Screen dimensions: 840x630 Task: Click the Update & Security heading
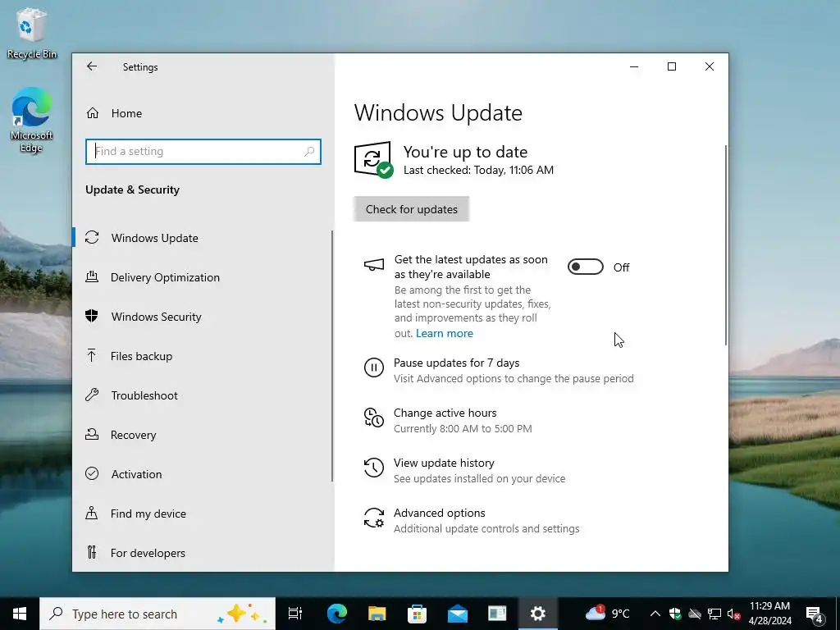132,189
